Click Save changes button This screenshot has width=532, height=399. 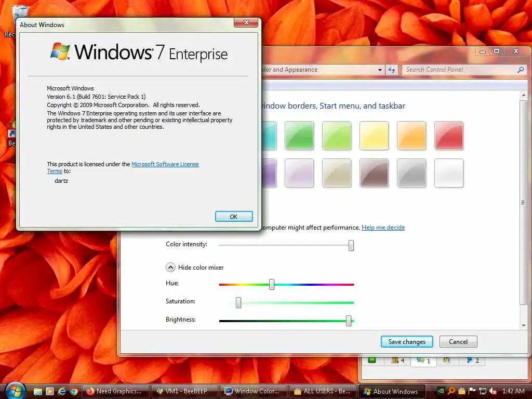pos(407,342)
